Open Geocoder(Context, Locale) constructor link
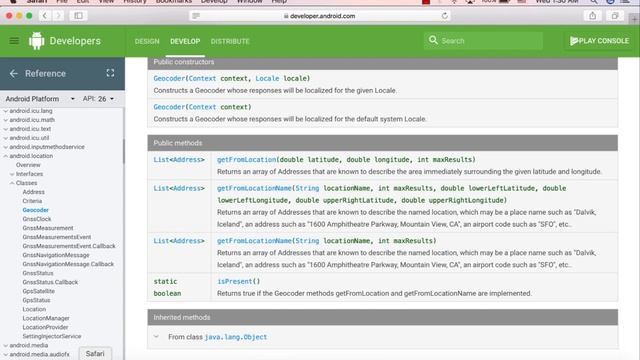This screenshot has width=640, height=360. click(169, 78)
